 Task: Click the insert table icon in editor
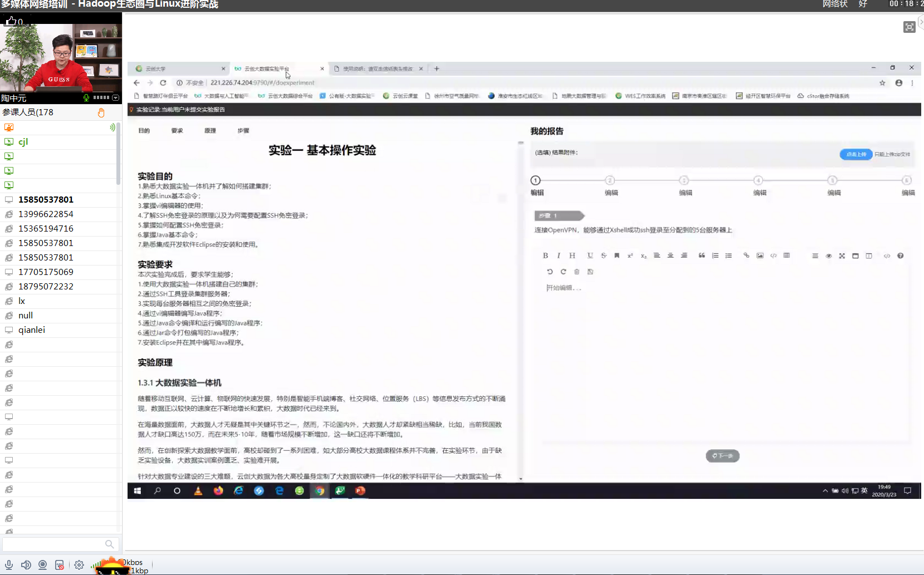click(786, 255)
